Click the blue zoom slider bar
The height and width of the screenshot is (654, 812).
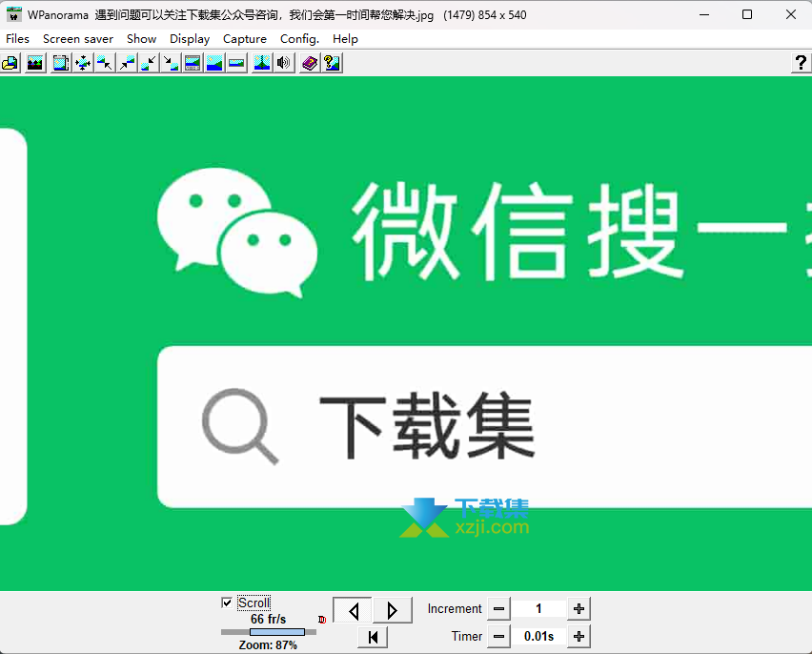tap(277, 632)
